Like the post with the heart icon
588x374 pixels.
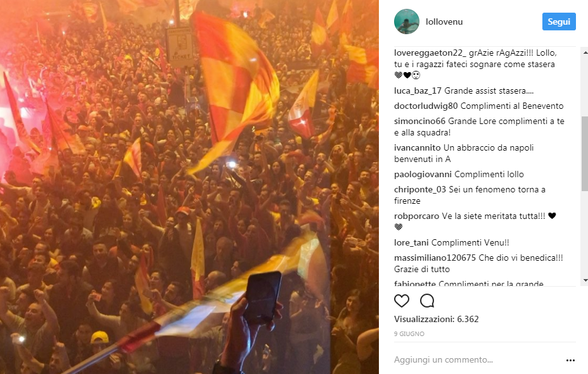(x=401, y=301)
